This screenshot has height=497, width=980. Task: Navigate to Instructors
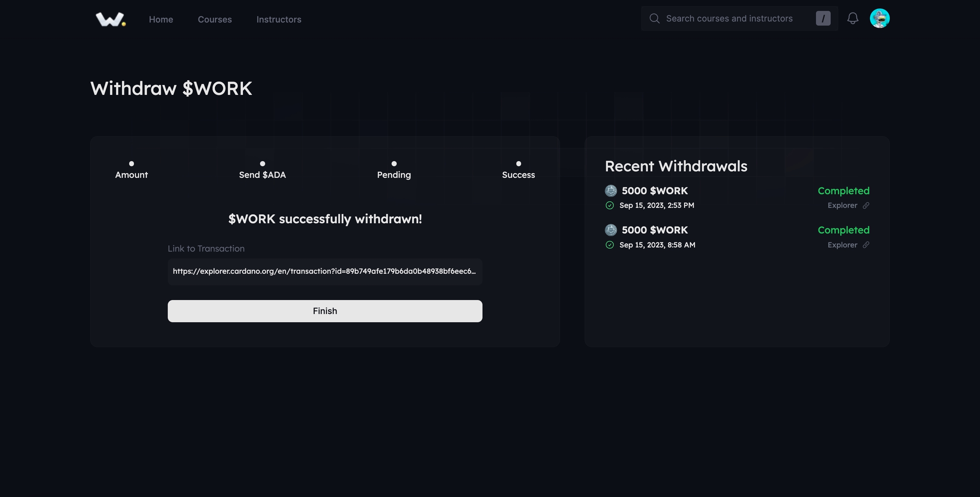click(x=279, y=19)
